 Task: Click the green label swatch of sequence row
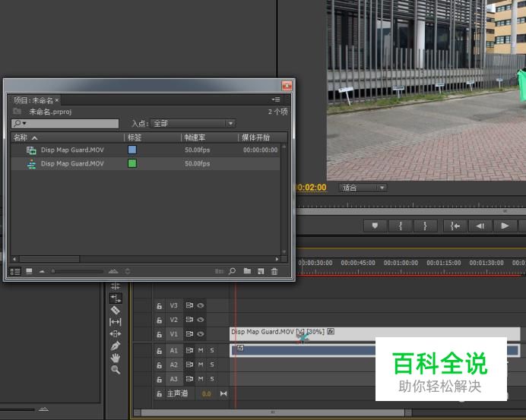[132, 163]
